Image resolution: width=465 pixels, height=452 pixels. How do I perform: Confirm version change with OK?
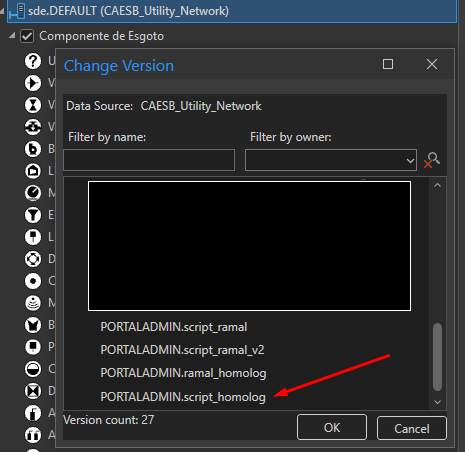(332, 427)
